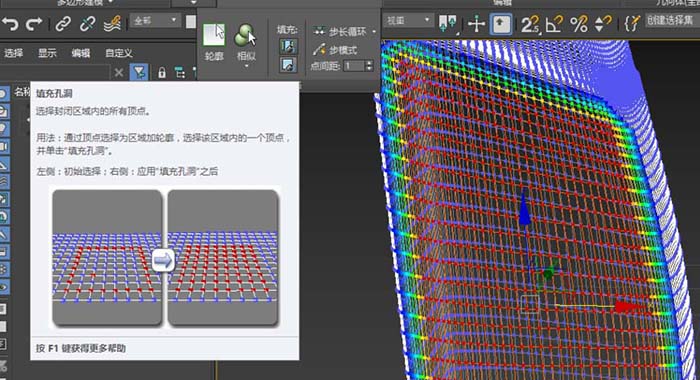Click the 点间距 value field
The width and height of the screenshot is (700, 380).
click(x=354, y=66)
